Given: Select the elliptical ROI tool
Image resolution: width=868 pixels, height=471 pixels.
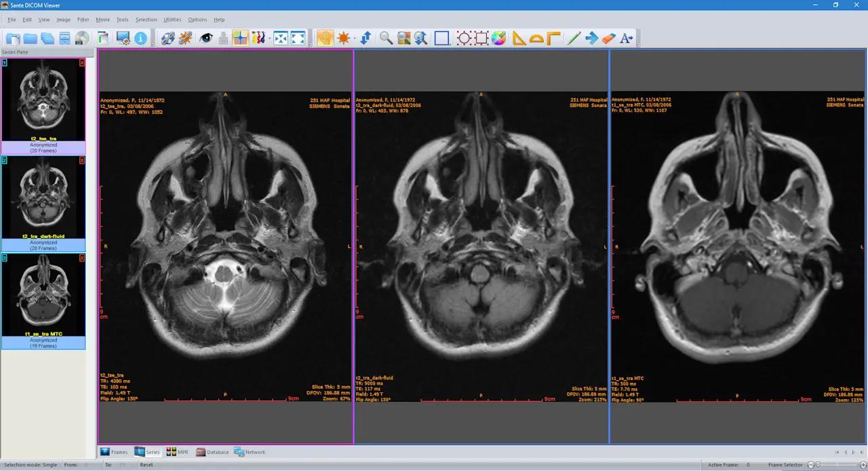Looking at the screenshot, I should [x=464, y=38].
